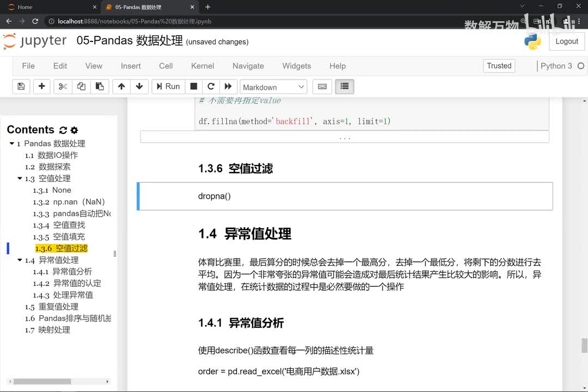This screenshot has height=392, width=588.
Task: Paste cells below icon
Action: 100,87
